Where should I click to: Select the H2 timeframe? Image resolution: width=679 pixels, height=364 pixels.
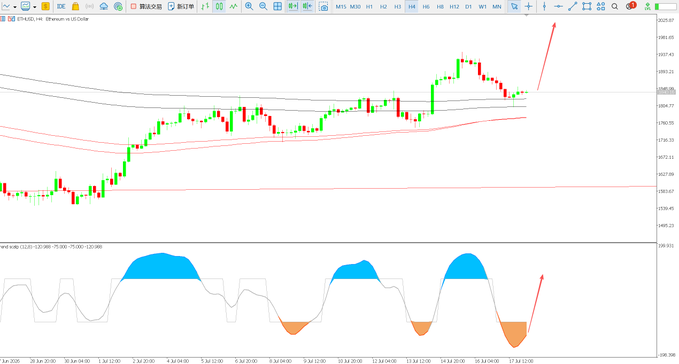(384, 6)
